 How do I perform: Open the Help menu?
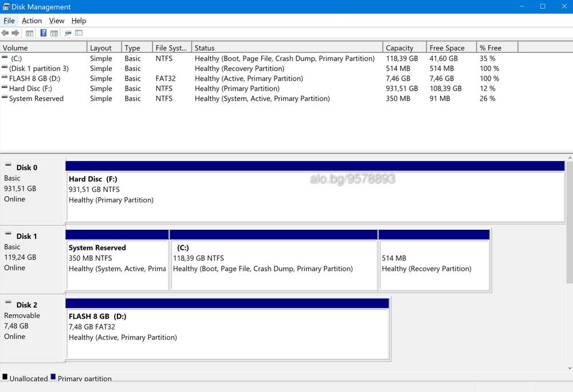(79, 21)
